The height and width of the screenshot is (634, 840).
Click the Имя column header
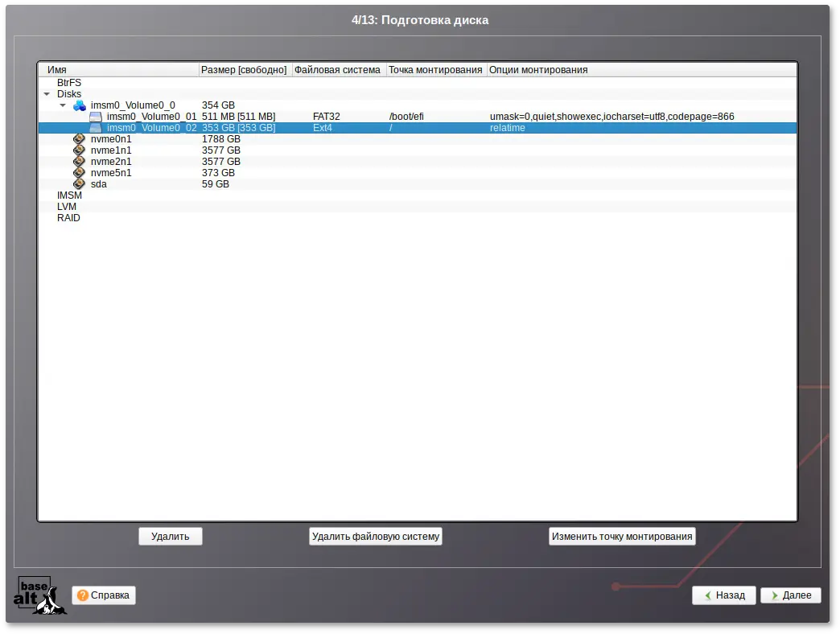pyautogui.click(x=118, y=70)
